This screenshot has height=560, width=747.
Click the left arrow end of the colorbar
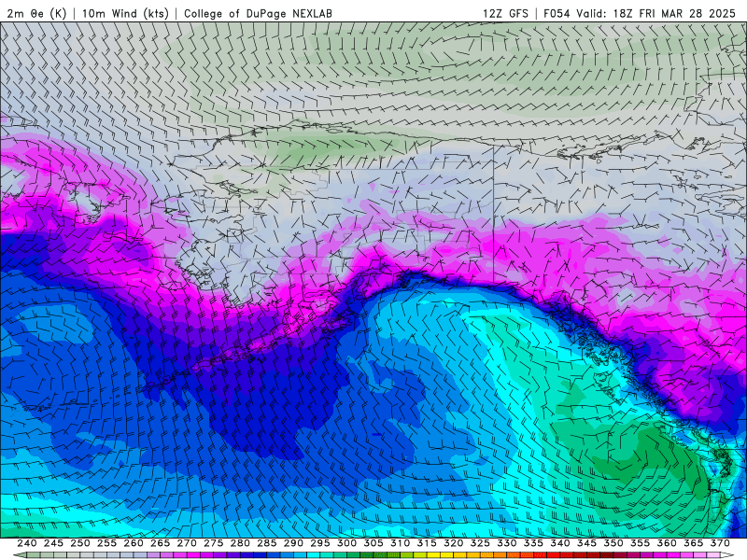click(20, 555)
